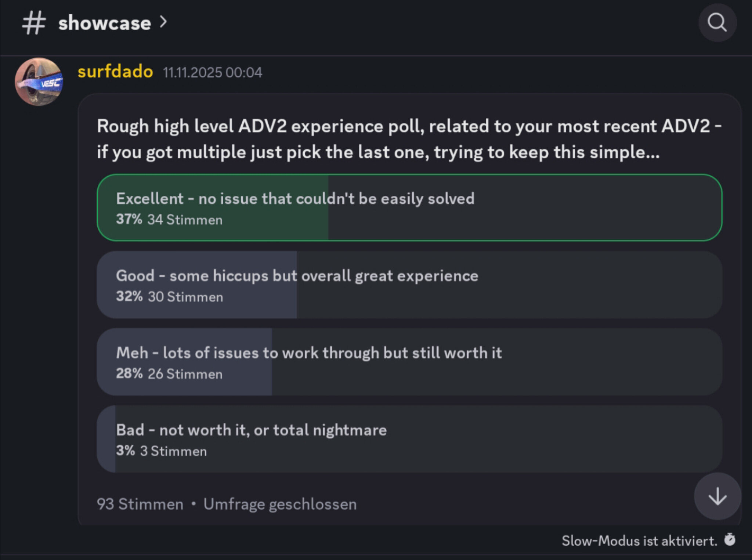This screenshot has height=560, width=752.
Task: Select the Meh poll answer
Action: coord(409,362)
